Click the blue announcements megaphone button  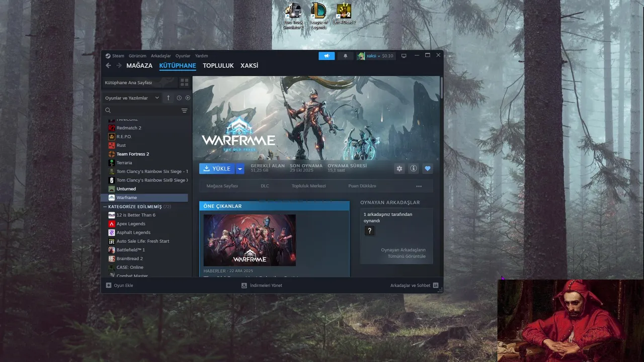click(x=327, y=56)
